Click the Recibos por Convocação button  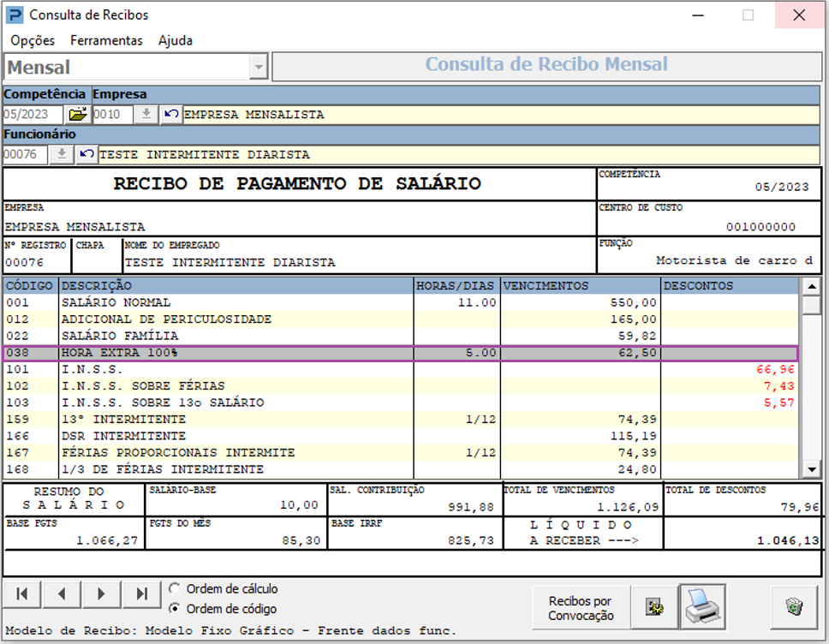click(581, 607)
